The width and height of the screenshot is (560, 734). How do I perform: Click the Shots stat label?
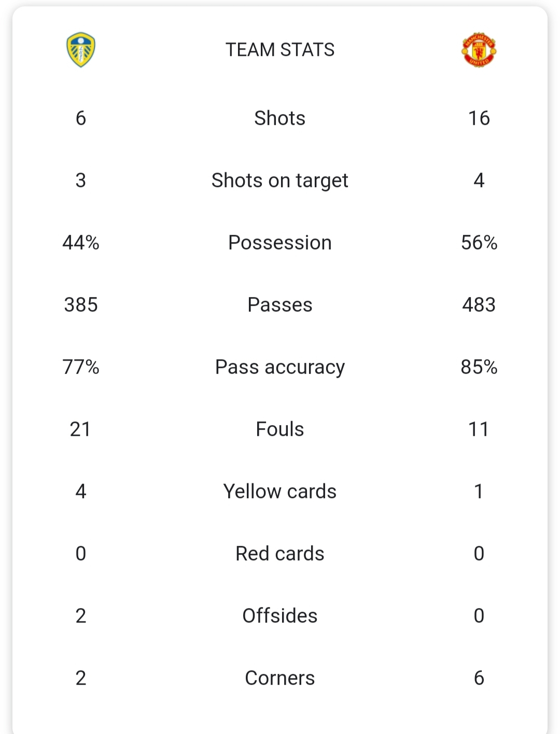pyautogui.click(x=280, y=118)
